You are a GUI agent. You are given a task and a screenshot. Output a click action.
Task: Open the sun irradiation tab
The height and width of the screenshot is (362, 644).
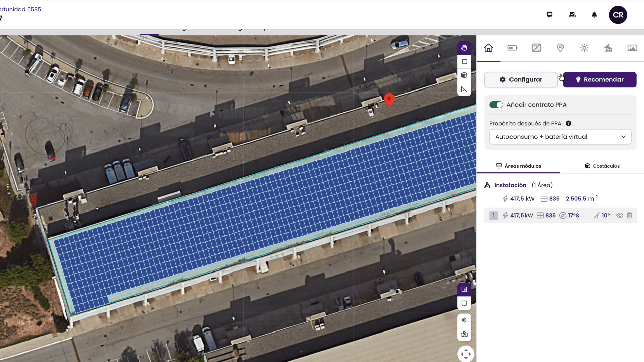(584, 48)
